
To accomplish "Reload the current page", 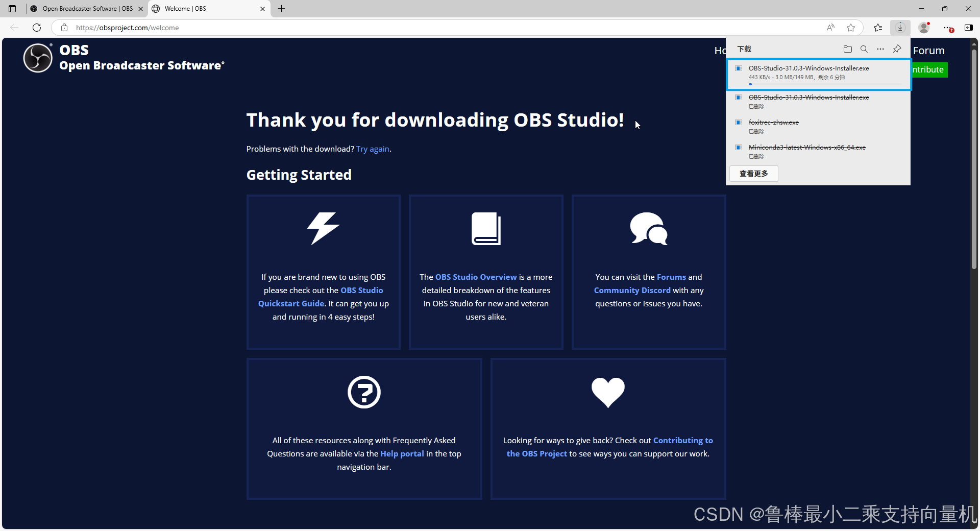I will pos(37,28).
